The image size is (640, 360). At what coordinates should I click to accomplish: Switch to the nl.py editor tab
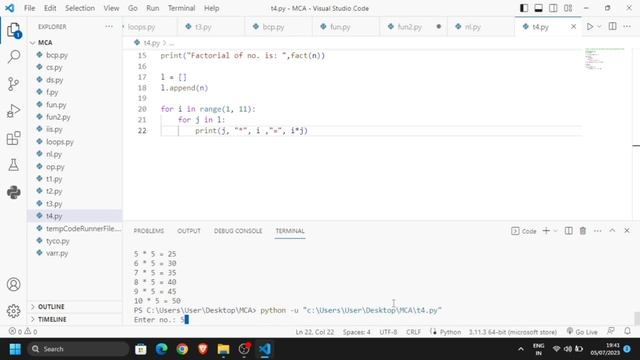[481, 27]
